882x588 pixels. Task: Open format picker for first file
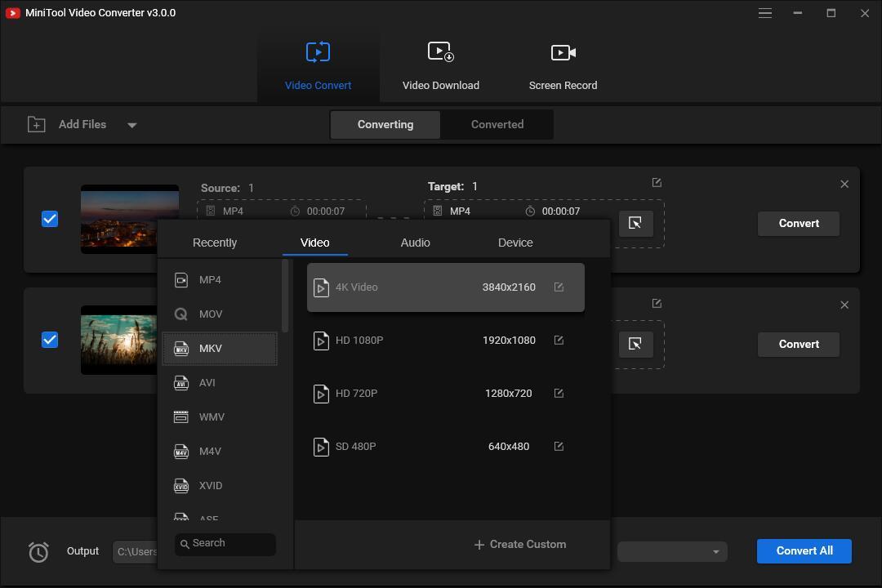[x=635, y=224]
